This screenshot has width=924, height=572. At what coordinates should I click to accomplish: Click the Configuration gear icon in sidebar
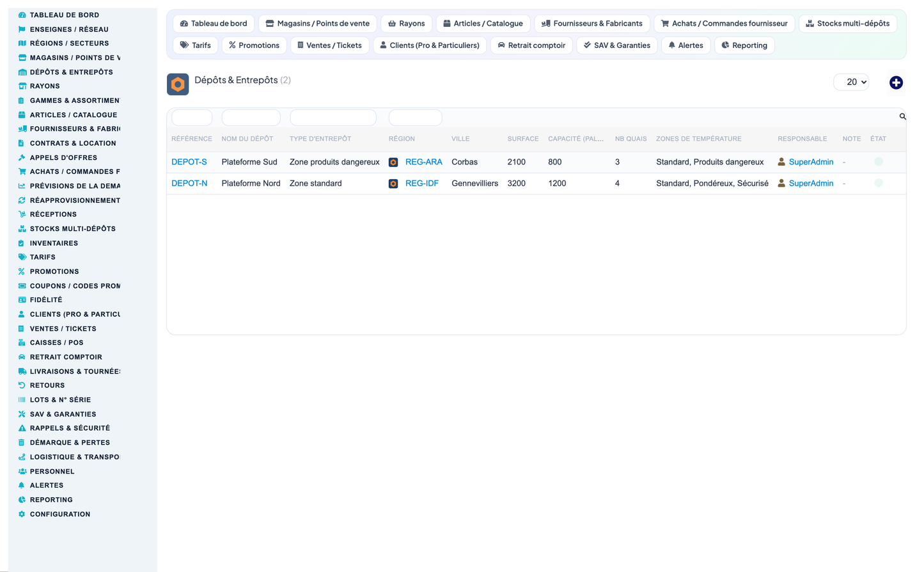[22, 514]
